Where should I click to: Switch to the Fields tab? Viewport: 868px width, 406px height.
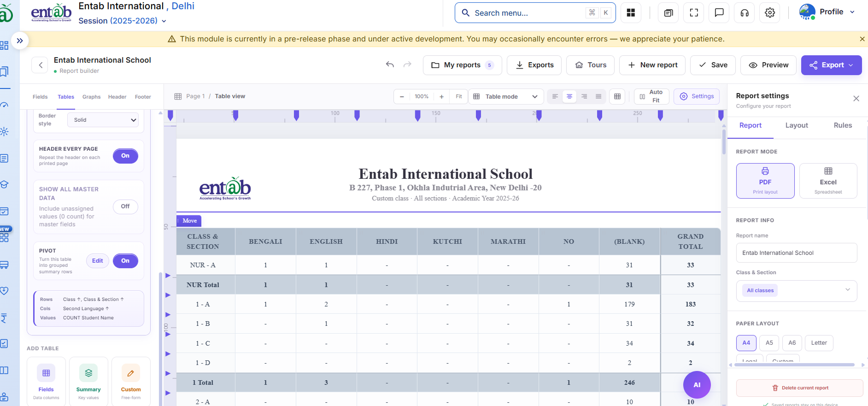40,97
